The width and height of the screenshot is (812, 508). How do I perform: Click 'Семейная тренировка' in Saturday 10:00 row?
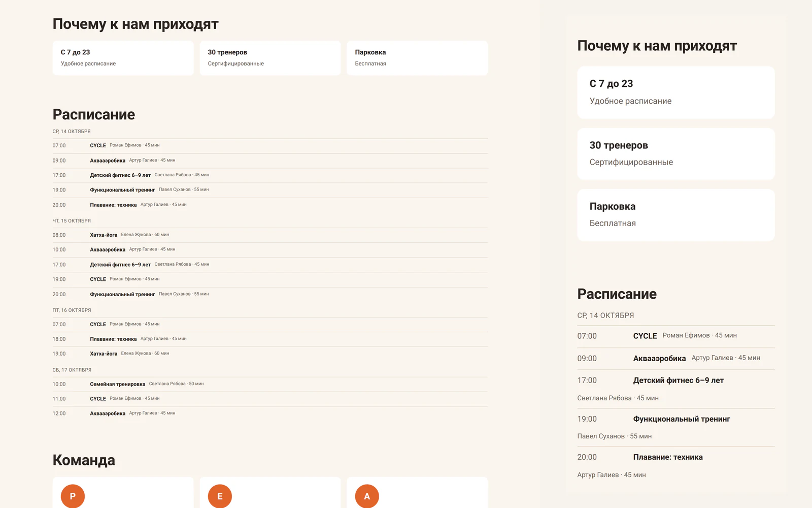pyautogui.click(x=118, y=385)
